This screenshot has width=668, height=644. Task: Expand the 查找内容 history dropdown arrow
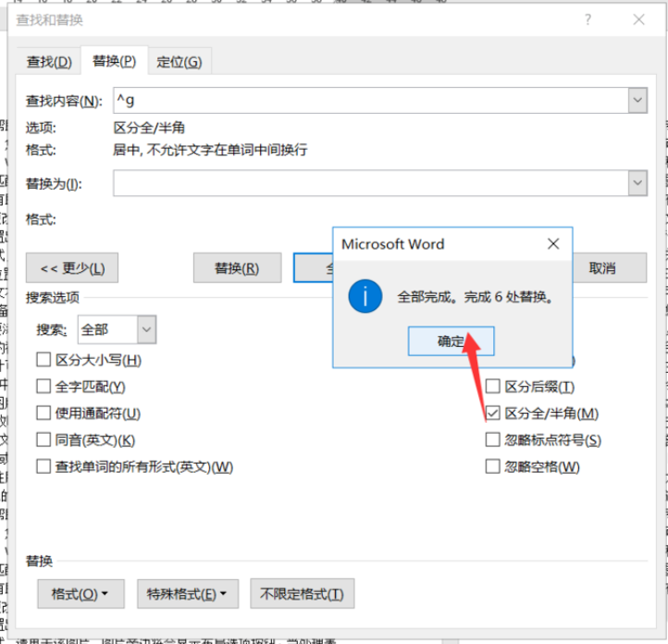pos(637,101)
